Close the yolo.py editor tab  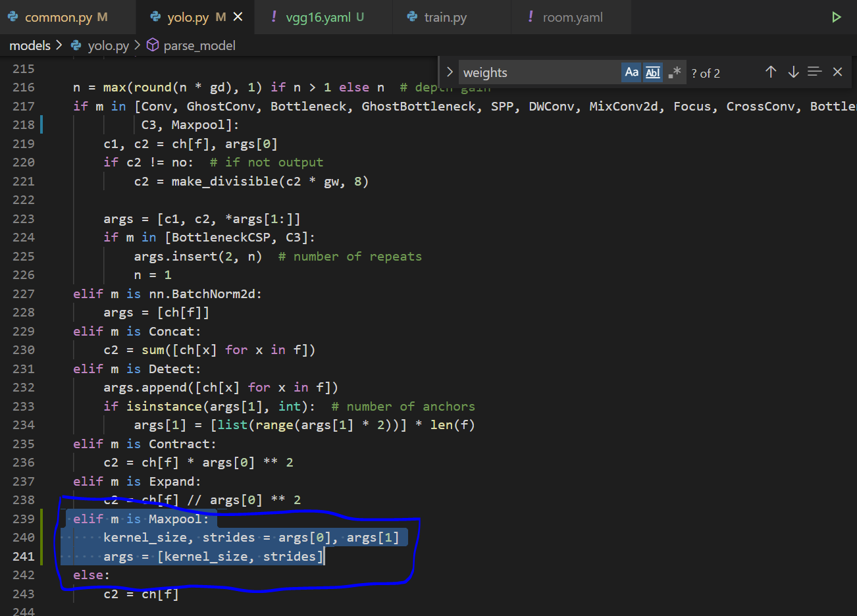coord(238,17)
